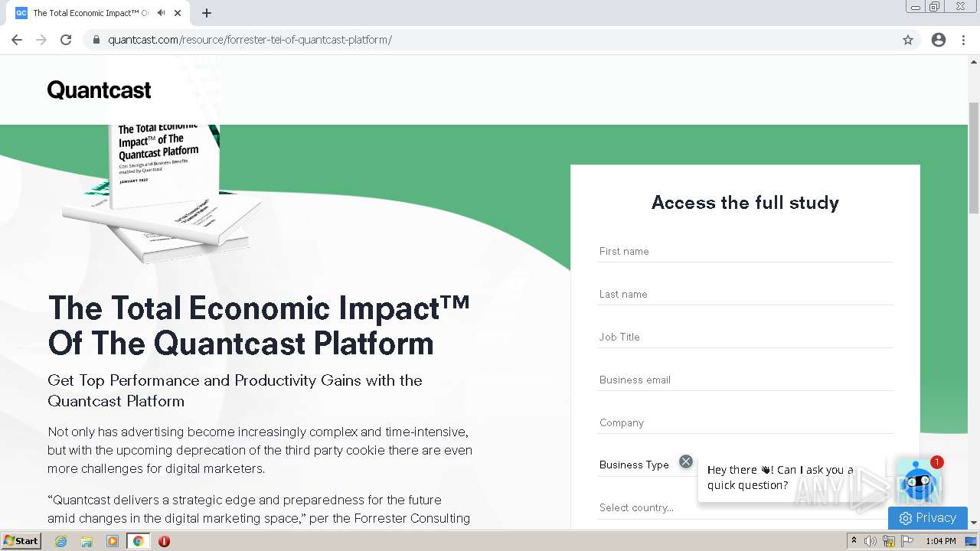Open the Windows Start menu
Image resolution: width=980 pixels, height=551 pixels.
click(21, 540)
